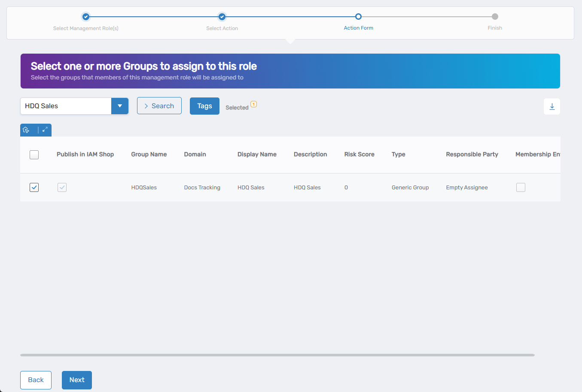
Task: Check the select-all checkbox in the header row
Action: pos(34,155)
